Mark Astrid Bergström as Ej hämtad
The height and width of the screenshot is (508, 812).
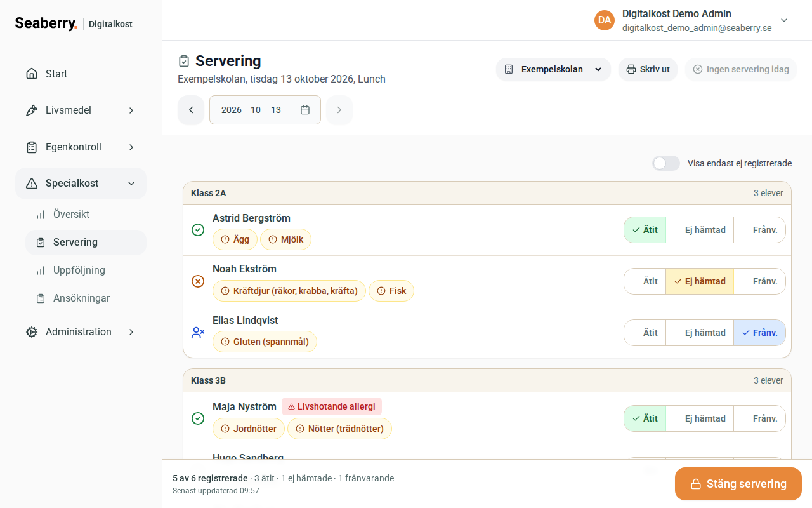pos(700,230)
